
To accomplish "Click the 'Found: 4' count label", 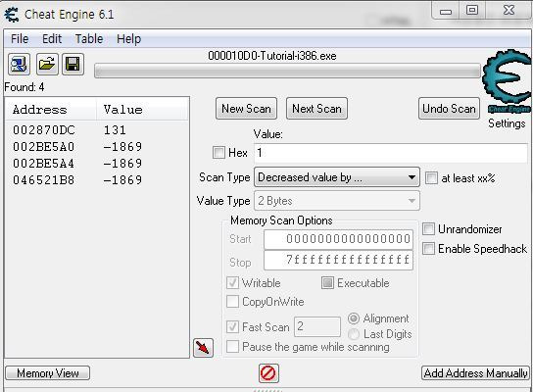I will pyautogui.click(x=24, y=87).
